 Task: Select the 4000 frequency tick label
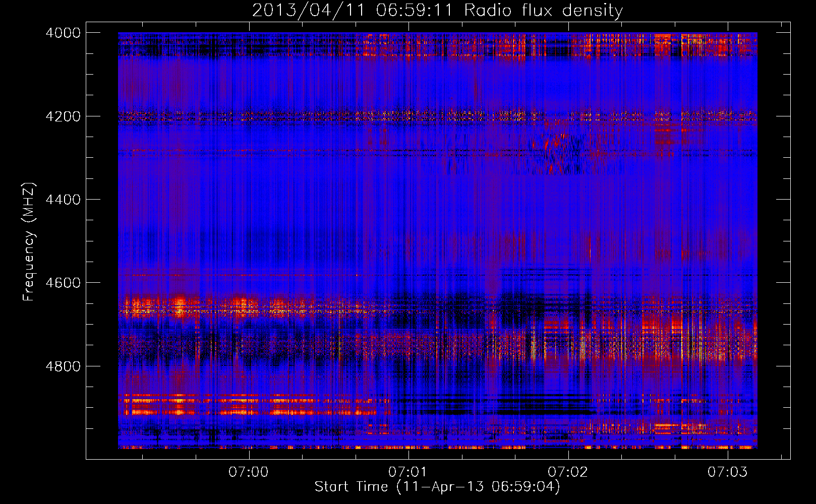click(x=63, y=33)
